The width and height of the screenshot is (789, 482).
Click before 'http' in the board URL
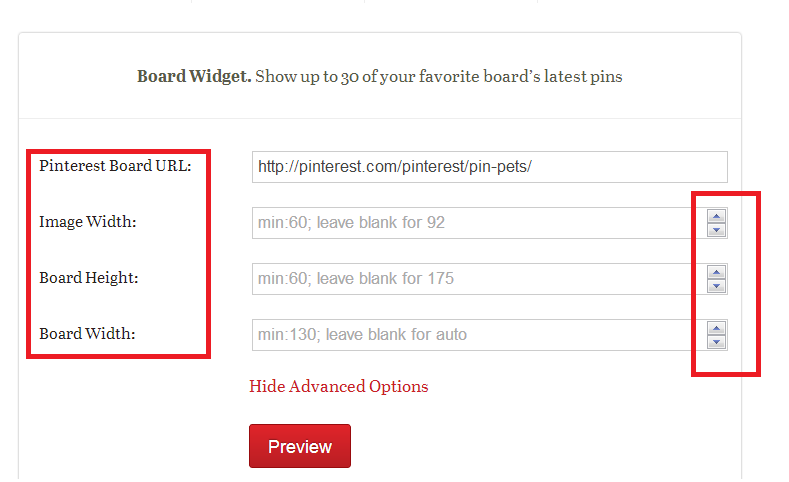[x=258, y=167]
